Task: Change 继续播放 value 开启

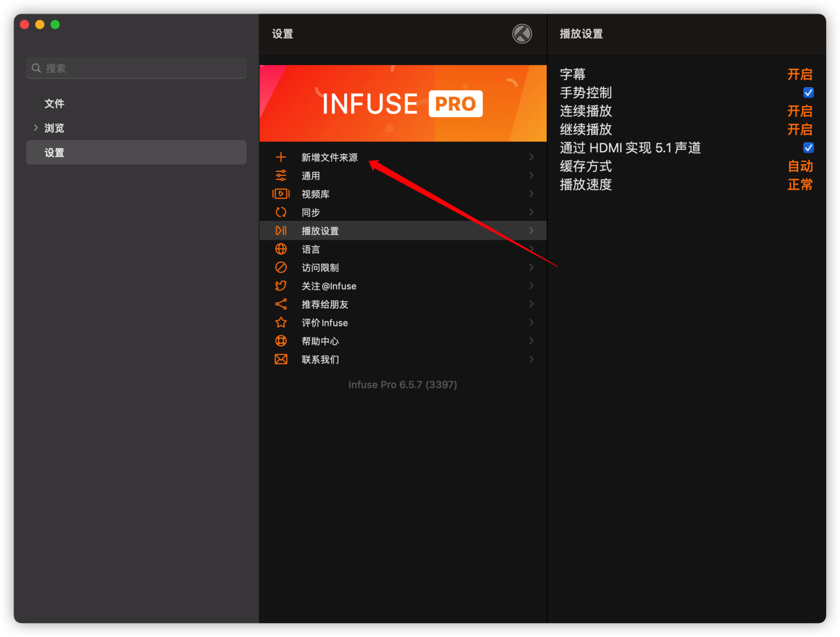Action: pyautogui.click(x=800, y=130)
